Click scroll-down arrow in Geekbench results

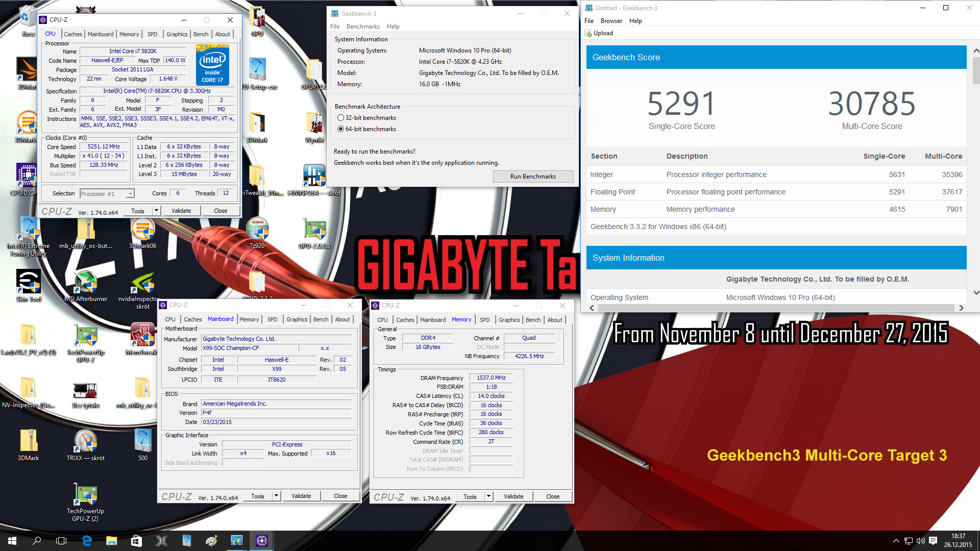coord(976,292)
